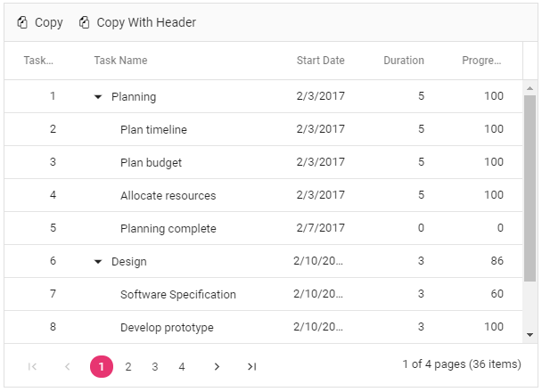Sort by Task Name column header

pos(120,61)
